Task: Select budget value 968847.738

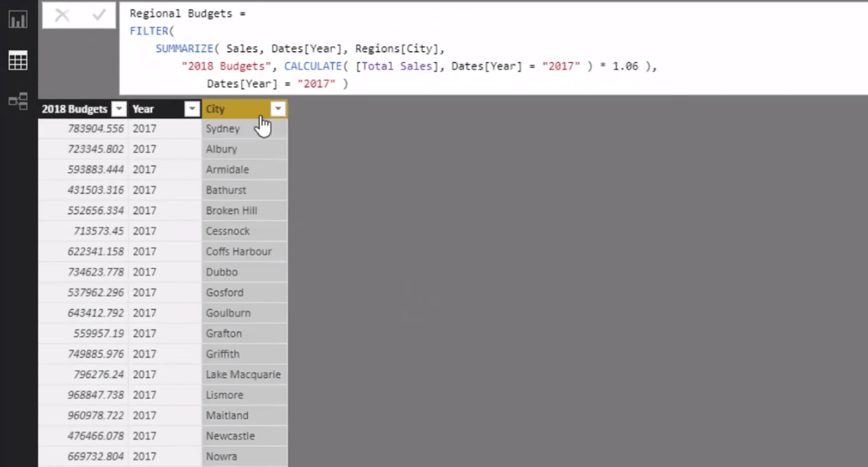Action: coord(83,395)
